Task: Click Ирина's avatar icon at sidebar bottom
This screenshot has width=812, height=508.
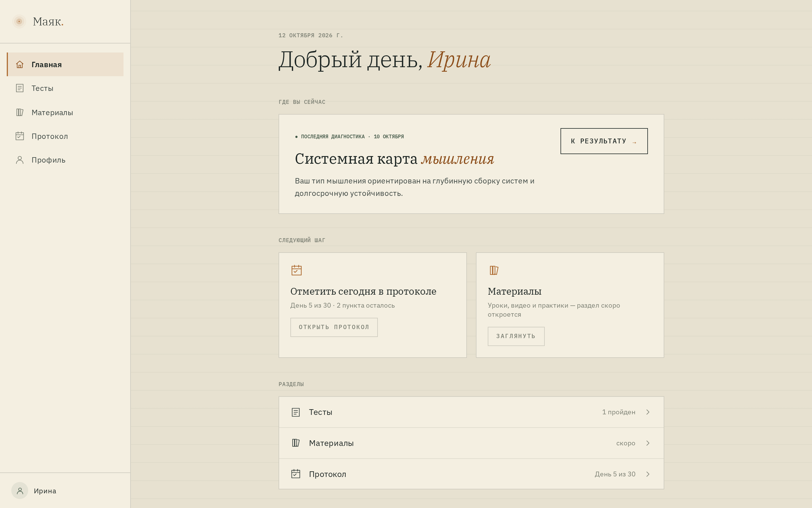Action: pyautogui.click(x=20, y=491)
